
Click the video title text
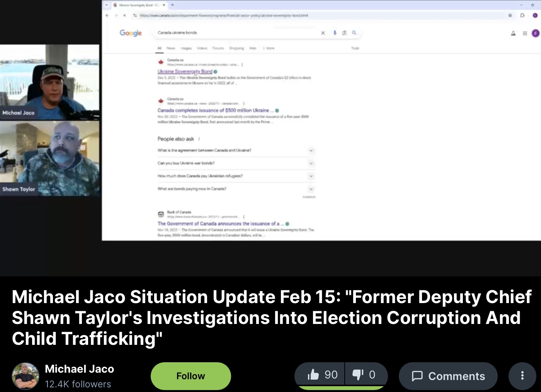pyautogui.click(x=272, y=318)
